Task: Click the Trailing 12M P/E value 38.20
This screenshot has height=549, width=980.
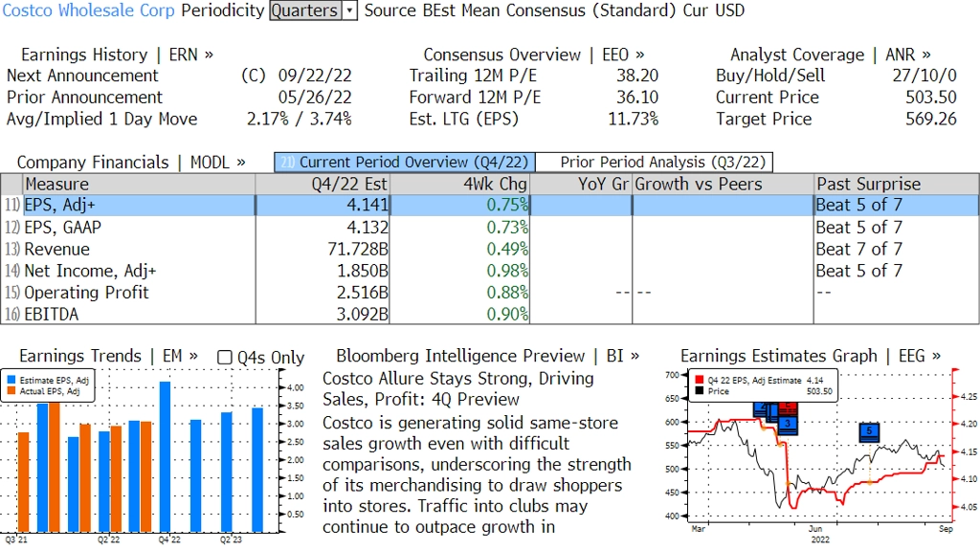Action: click(637, 76)
